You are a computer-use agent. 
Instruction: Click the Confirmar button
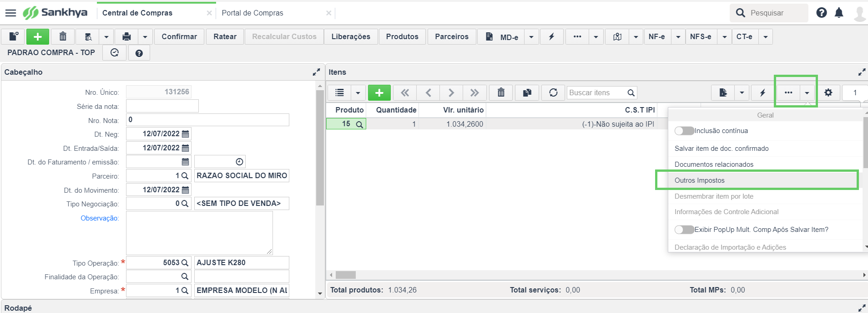coord(179,36)
